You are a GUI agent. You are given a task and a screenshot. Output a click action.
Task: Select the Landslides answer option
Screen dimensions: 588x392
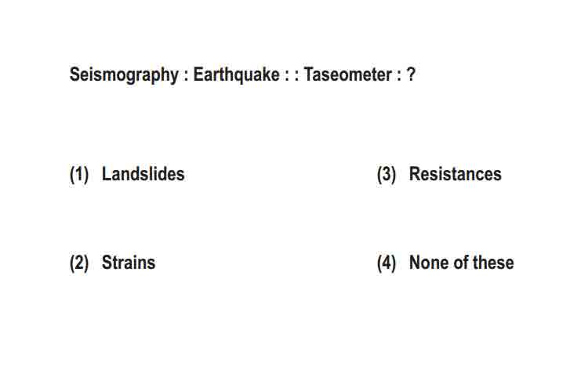click(143, 174)
